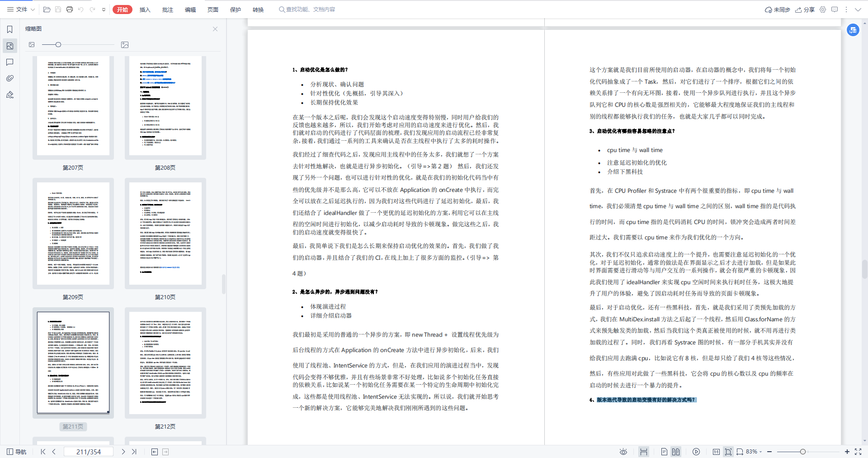Open the more options vertical dots
868x458 pixels.
pyautogui.click(x=846, y=10)
